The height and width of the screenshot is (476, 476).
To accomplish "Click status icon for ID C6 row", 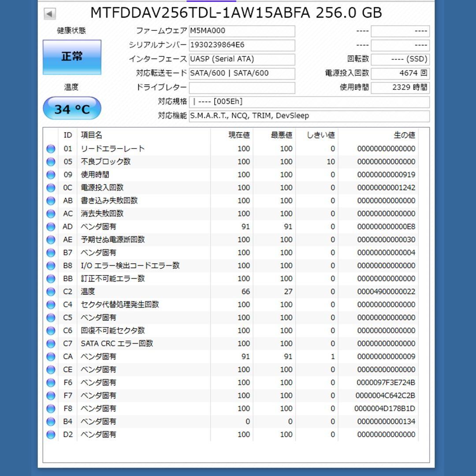I will pos(51,331).
